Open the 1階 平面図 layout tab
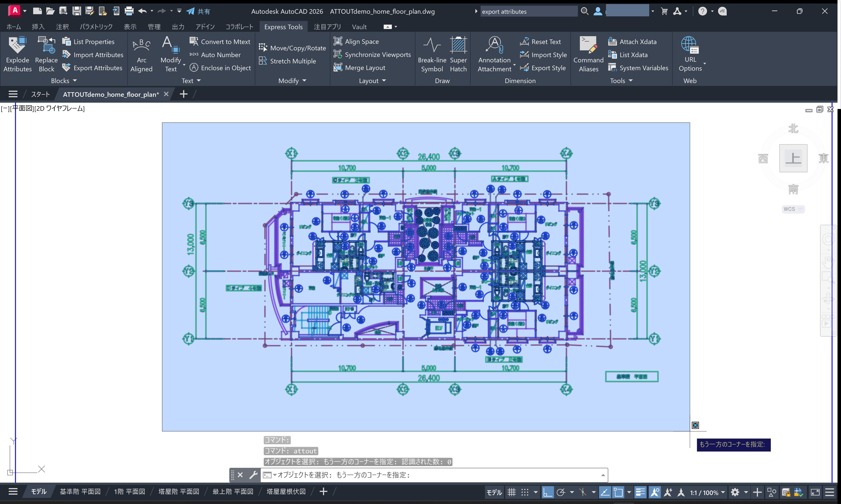The width and height of the screenshot is (841, 504). click(129, 492)
